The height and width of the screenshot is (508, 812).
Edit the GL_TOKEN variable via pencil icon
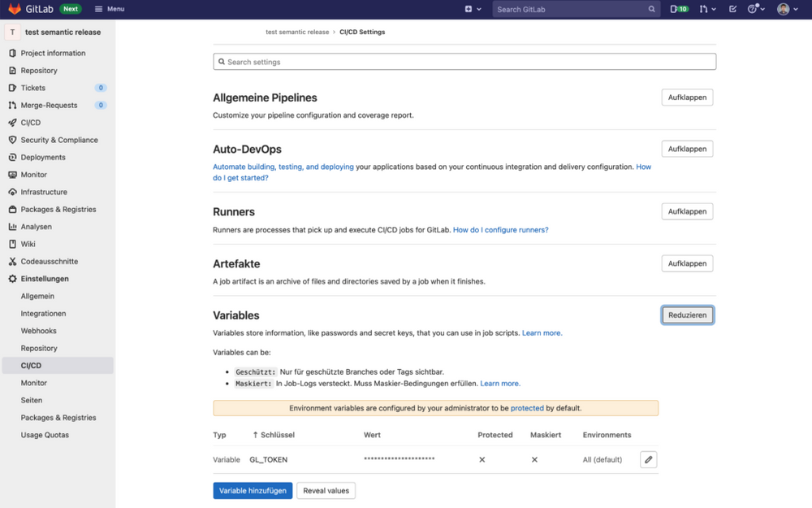[648, 459]
